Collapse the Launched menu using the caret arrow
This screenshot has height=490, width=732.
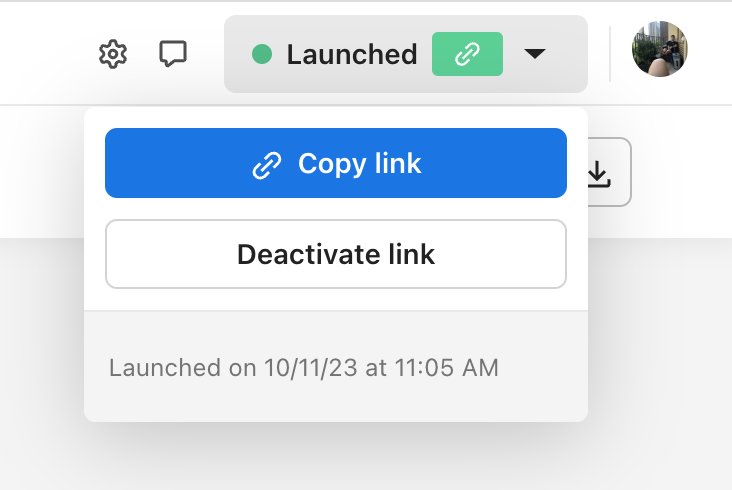coord(535,54)
